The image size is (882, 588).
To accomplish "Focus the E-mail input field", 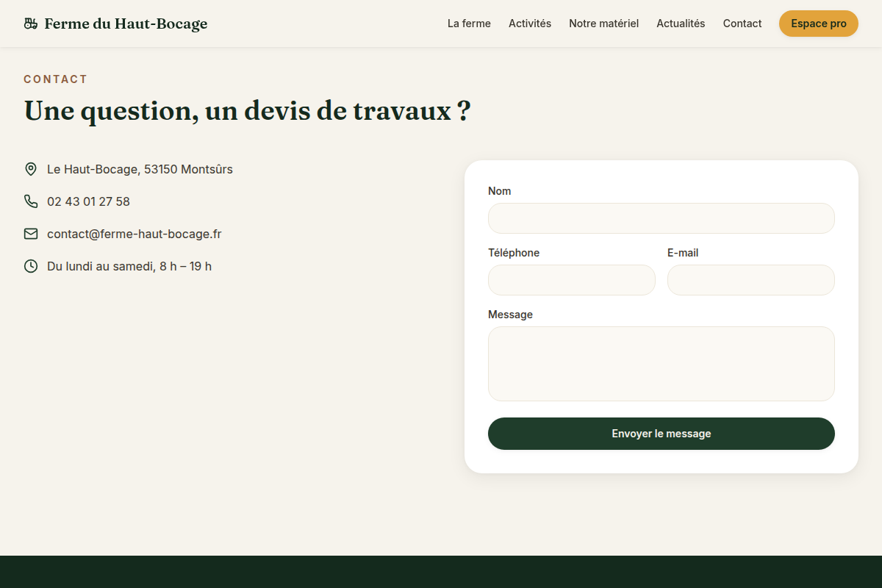I will click(x=751, y=280).
